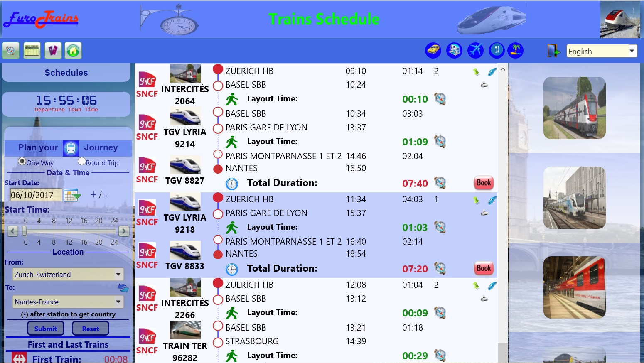The image size is (644, 363).
Task: Click the header clock image
Action: click(170, 20)
